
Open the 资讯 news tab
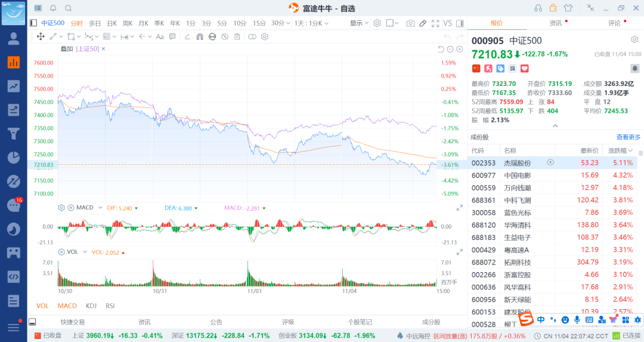click(x=556, y=23)
